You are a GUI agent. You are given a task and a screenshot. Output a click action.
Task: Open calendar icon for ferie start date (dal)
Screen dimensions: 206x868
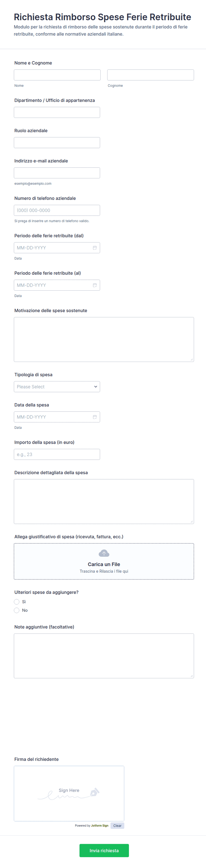click(x=95, y=248)
